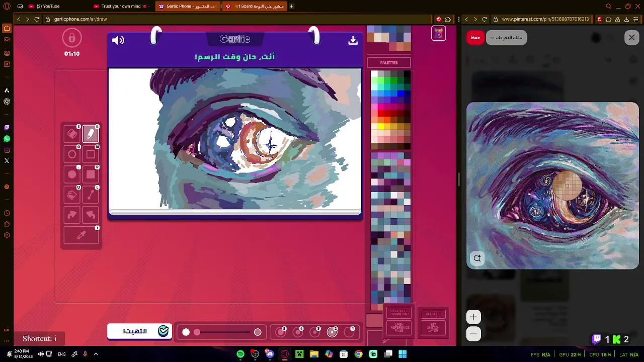Open Instagram in the Opera sidebar
The width and height of the screenshot is (644, 362).
pos(7,150)
